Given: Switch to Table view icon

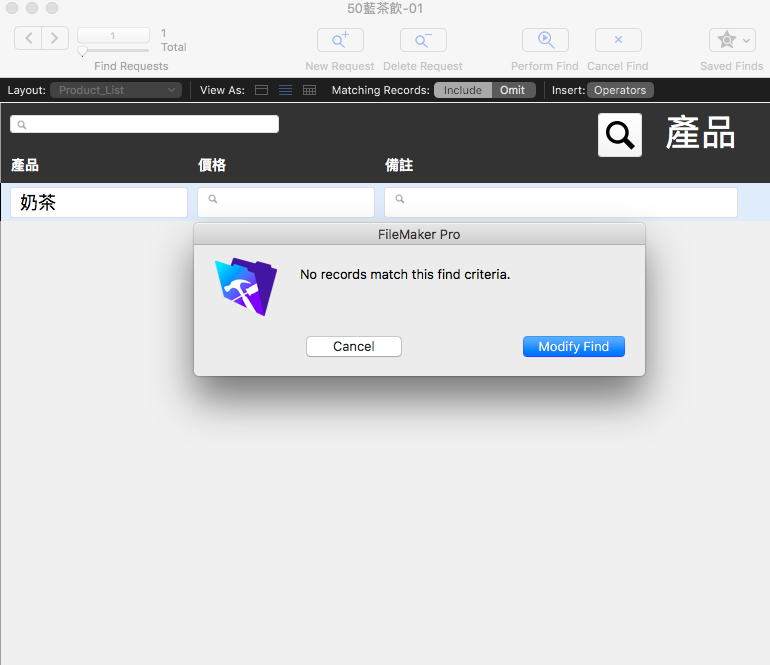Looking at the screenshot, I should (x=309, y=90).
